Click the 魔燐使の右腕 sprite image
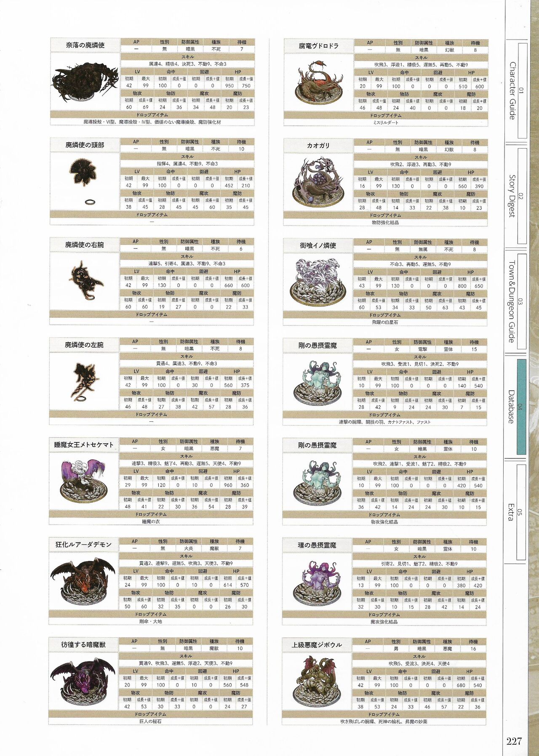Viewport: 539px width, 756px height. (x=85, y=281)
